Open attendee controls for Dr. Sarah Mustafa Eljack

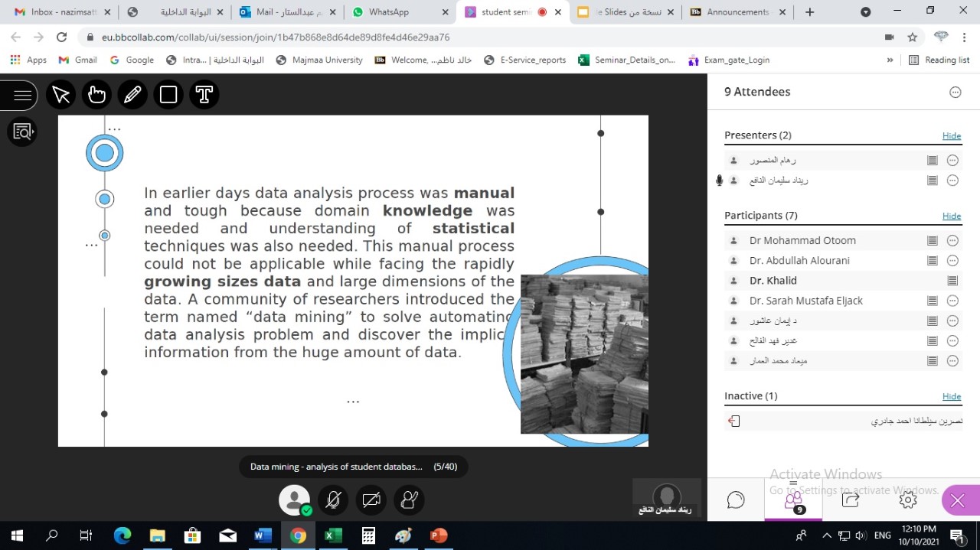tap(952, 301)
